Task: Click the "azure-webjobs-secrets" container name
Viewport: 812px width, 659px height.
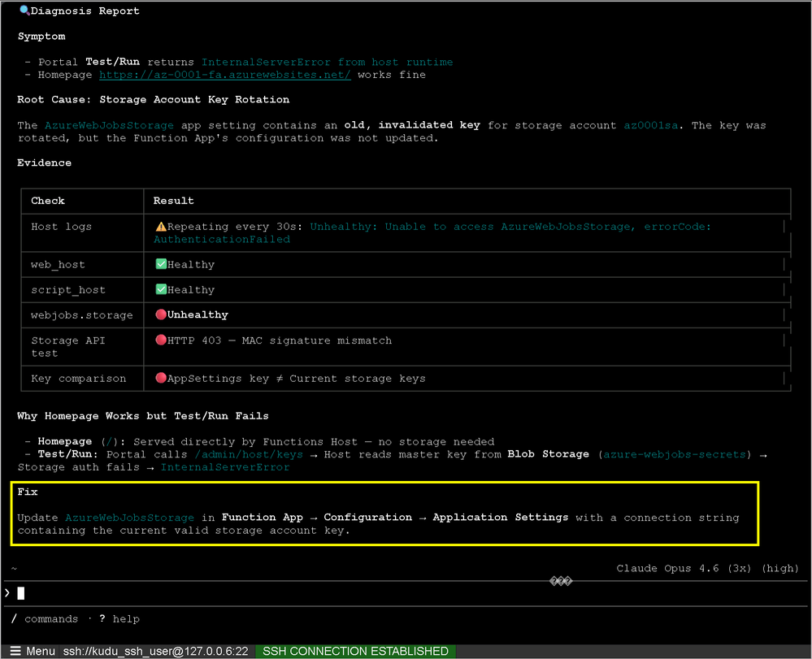Action: click(x=675, y=454)
